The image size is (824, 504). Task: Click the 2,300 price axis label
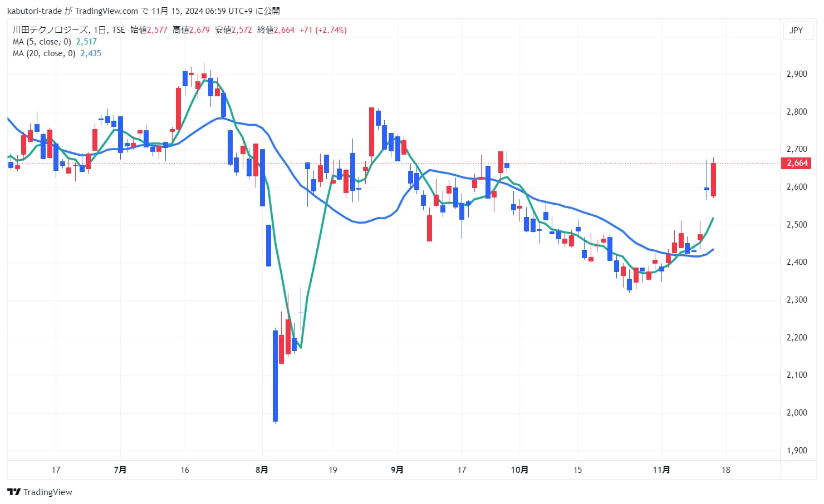point(797,300)
